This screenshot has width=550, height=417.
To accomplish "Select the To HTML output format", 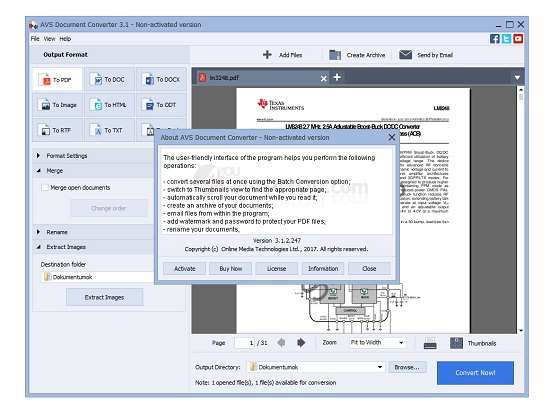I will 109,105.
